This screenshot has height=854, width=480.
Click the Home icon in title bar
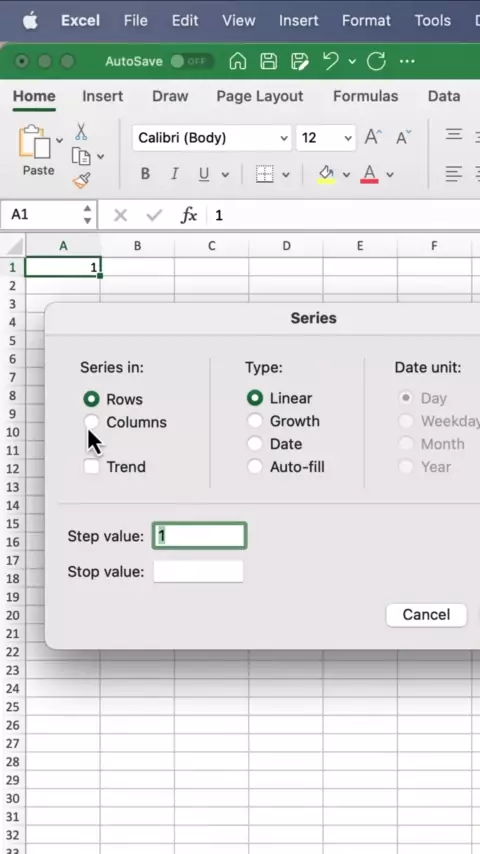(x=238, y=61)
